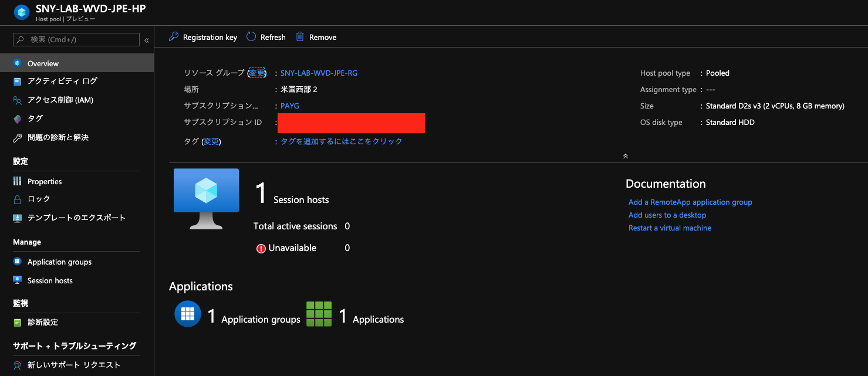Open アクセス制御 (IAM) menu item

pos(60,100)
